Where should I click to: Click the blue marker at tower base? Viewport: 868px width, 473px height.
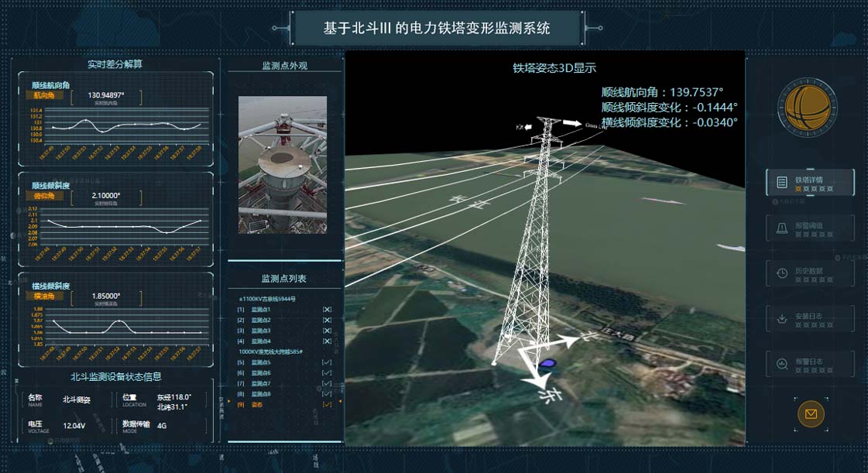[x=548, y=362]
